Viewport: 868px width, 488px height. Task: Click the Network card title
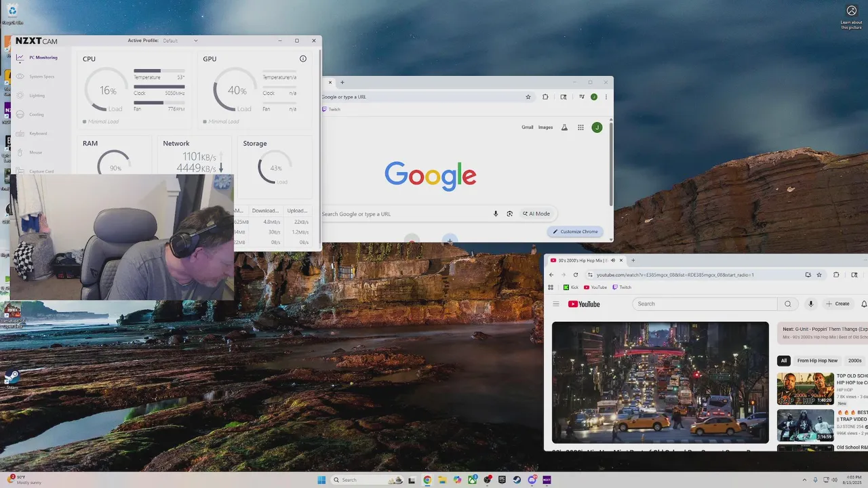(x=176, y=144)
